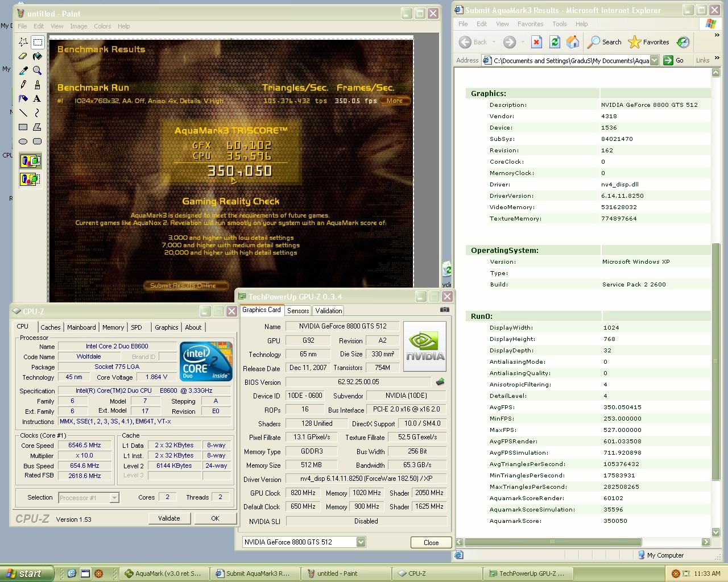Open the IE Address bar dropdown
728x582 pixels.
tap(654, 60)
